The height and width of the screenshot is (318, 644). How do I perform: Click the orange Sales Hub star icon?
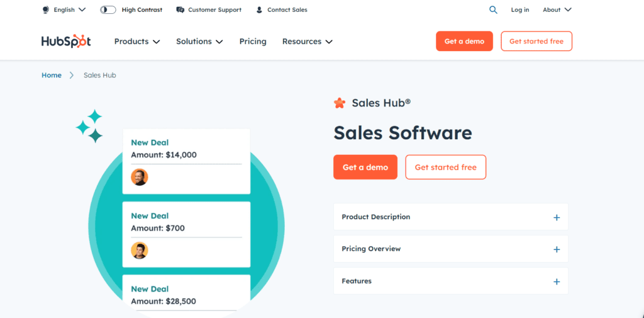(340, 103)
